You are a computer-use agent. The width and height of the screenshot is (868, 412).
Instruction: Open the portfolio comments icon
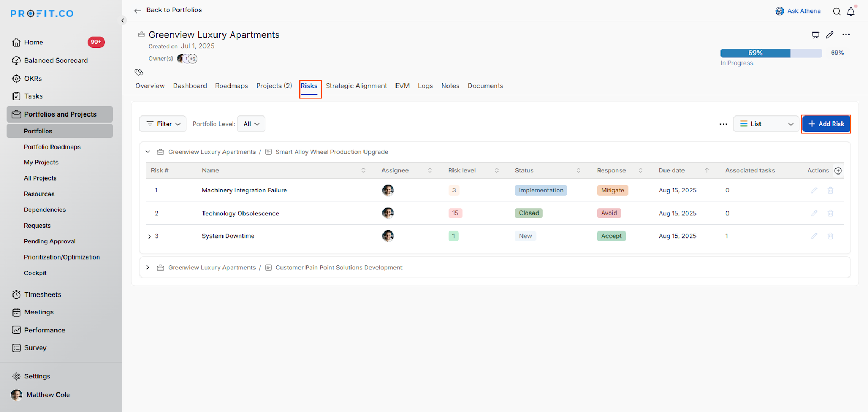coord(815,35)
